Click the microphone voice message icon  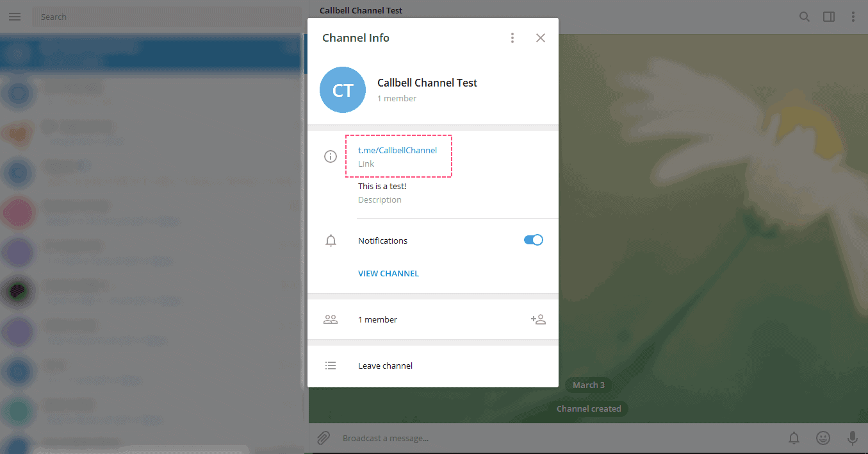[853, 438]
